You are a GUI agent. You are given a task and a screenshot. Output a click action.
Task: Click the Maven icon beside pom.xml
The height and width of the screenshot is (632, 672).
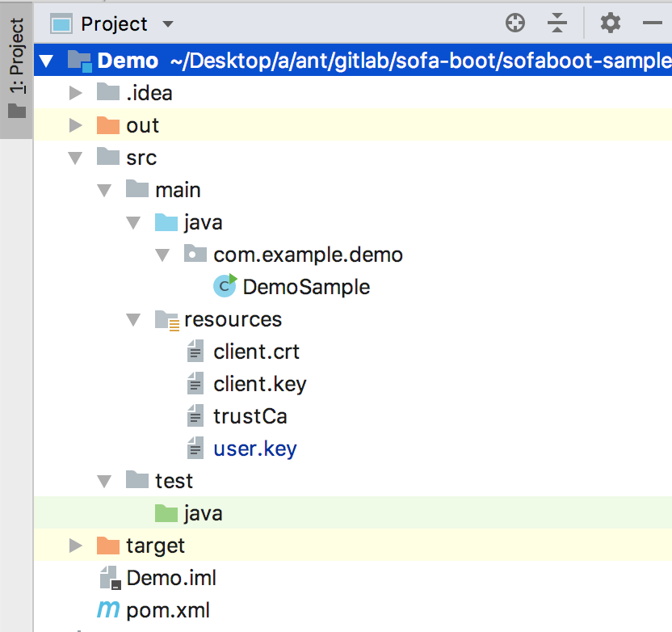107,609
